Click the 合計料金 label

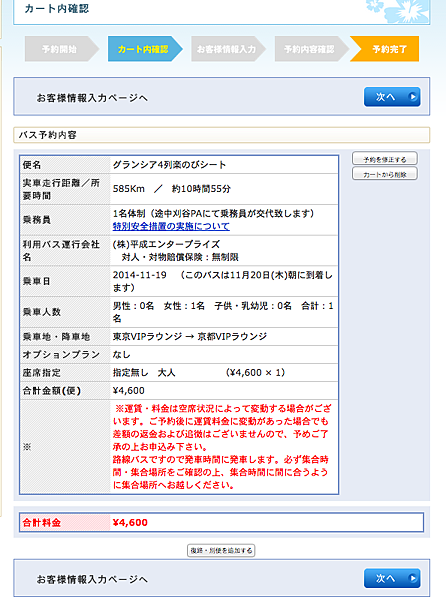coord(42,523)
